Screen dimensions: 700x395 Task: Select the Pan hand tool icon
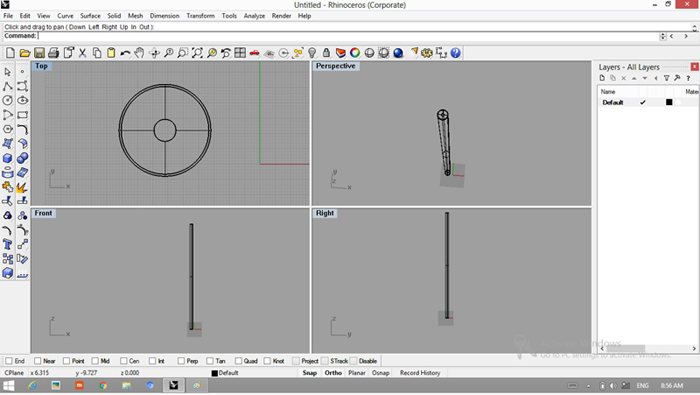click(139, 53)
